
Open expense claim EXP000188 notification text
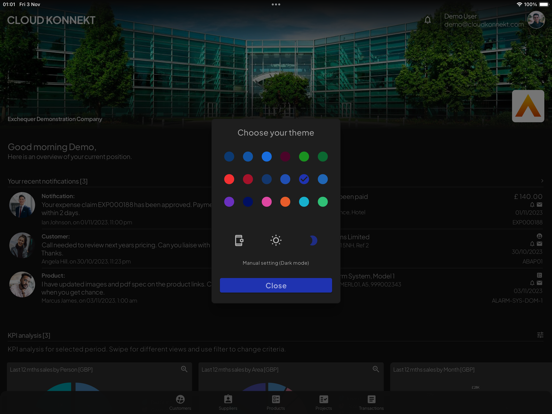pyautogui.click(x=126, y=209)
